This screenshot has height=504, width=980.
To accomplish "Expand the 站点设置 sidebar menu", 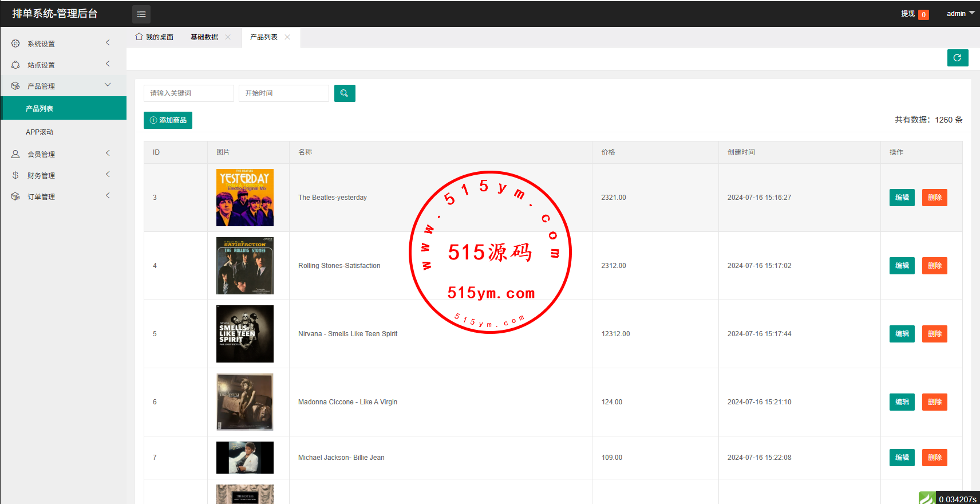I will pyautogui.click(x=63, y=65).
